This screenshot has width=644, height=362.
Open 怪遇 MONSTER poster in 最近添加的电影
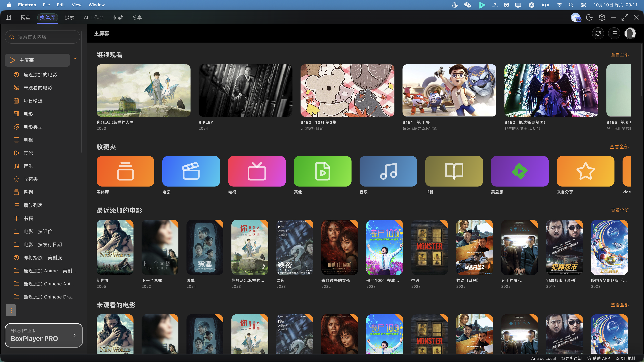pyautogui.click(x=430, y=247)
